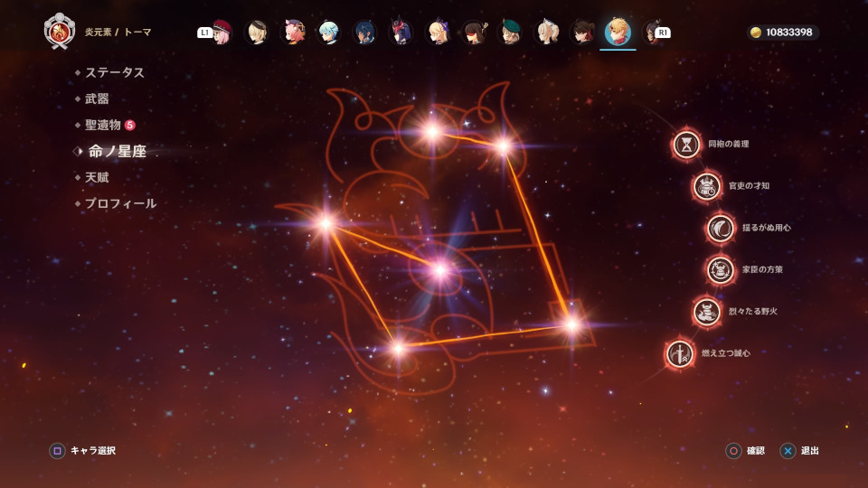Choose the cream-haired character with animal ears
868x488 pixels.
click(547, 33)
